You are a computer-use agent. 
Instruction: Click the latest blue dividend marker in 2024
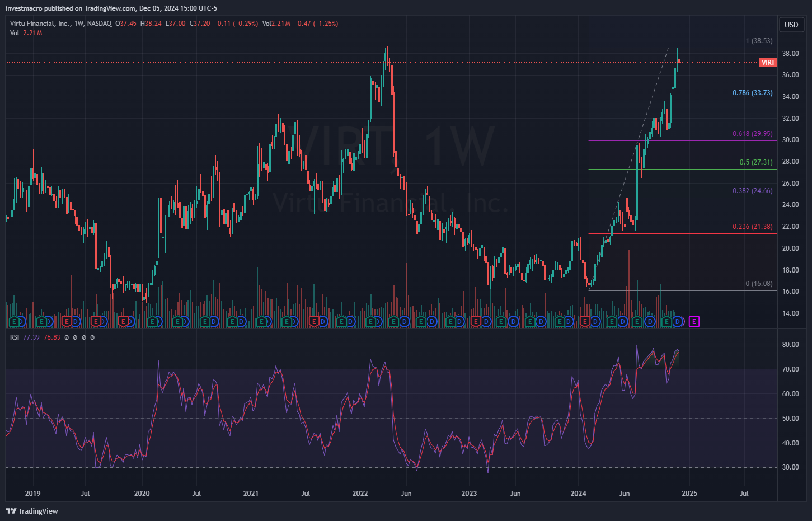(x=678, y=321)
